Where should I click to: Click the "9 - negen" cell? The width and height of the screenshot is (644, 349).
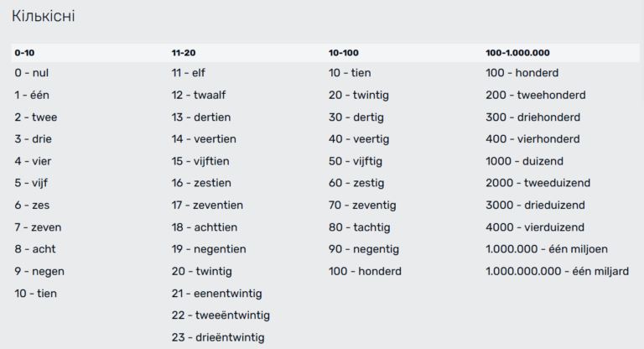[39, 271]
